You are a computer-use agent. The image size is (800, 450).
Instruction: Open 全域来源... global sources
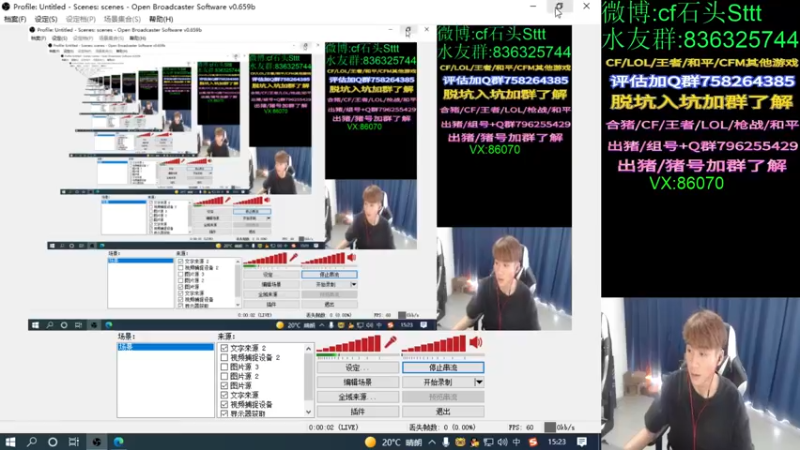tap(358, 396)
